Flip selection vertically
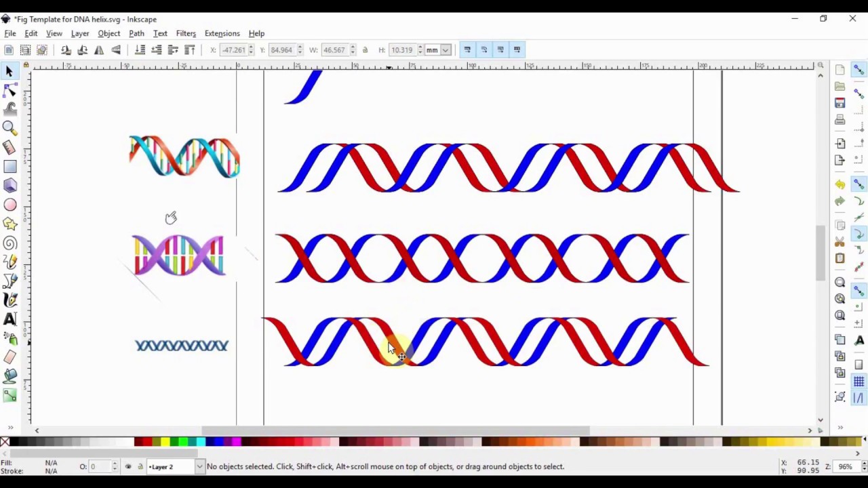868x488 pixels. click(x=116, y=49)
